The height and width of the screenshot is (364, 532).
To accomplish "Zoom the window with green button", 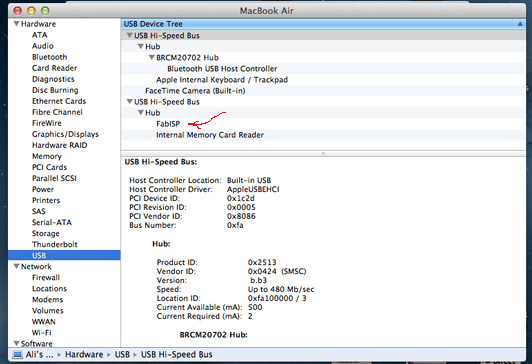I will 45,11.
